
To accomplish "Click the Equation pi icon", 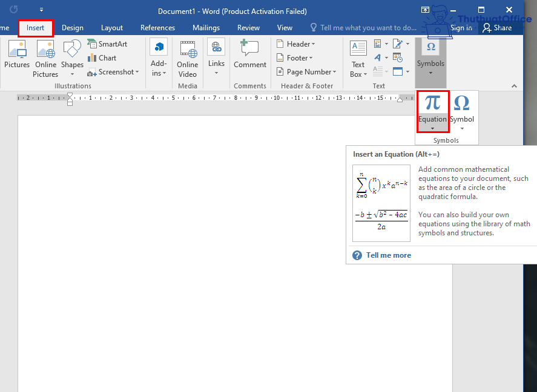I will click(432, 103).
